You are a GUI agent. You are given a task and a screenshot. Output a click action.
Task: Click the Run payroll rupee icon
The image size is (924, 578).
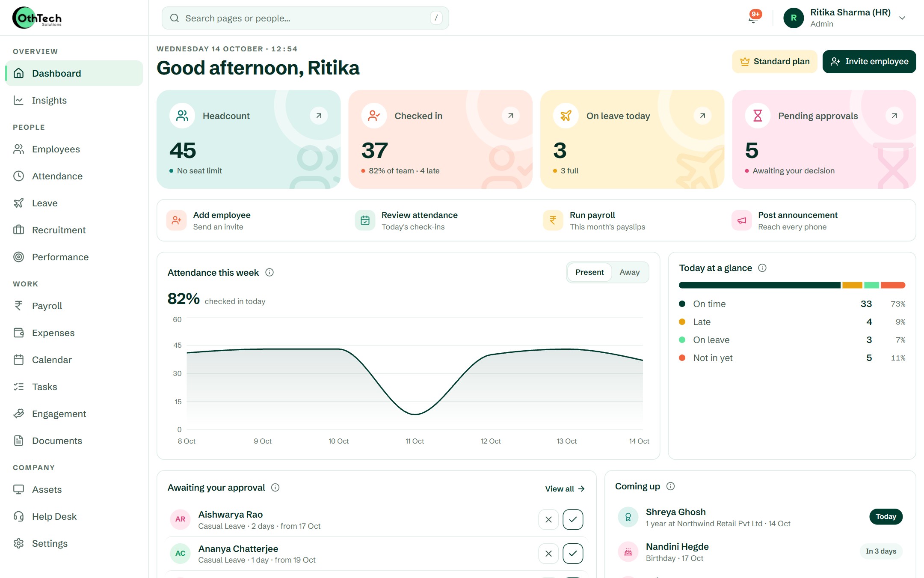point(553,220)
